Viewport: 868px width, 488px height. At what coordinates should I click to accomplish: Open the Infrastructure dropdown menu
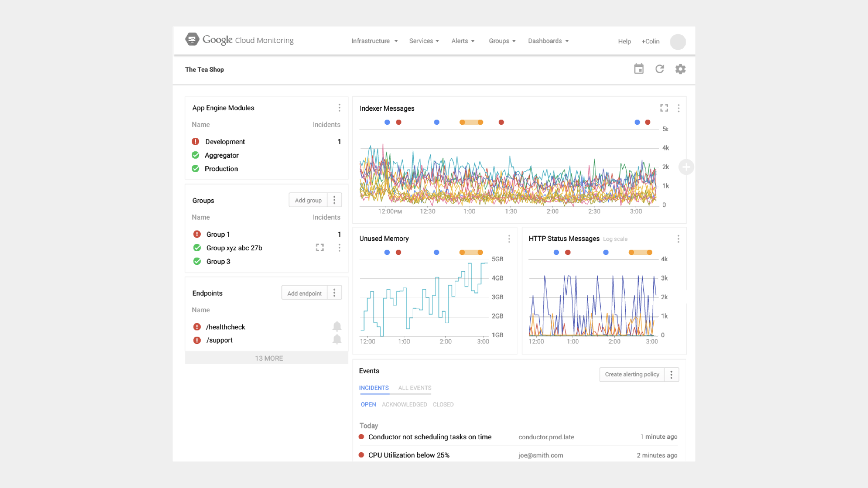pos(374,41)
